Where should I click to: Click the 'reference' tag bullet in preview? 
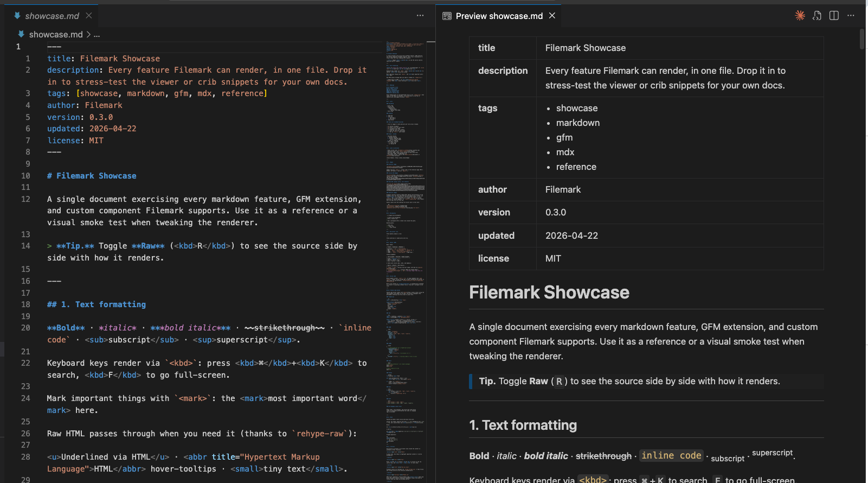(x=576, y=167)
